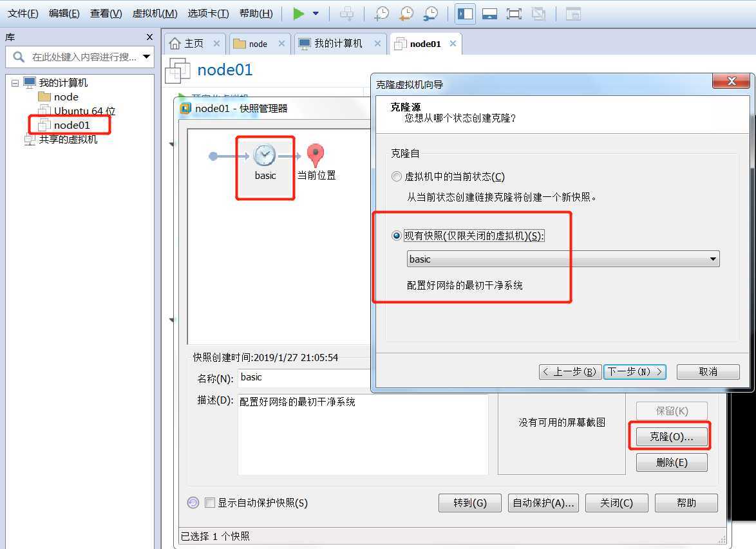Click the large node01 VM icon in header
The height and width of the screenshot is (549, 756).
[178, 70]
